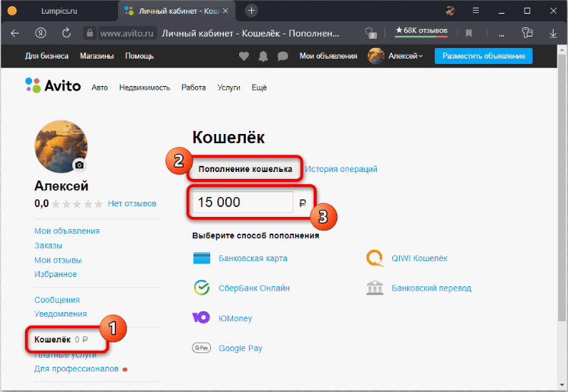Open Магазины in top bar
This screenshot has width=568, height=392.
click(97, 56)
